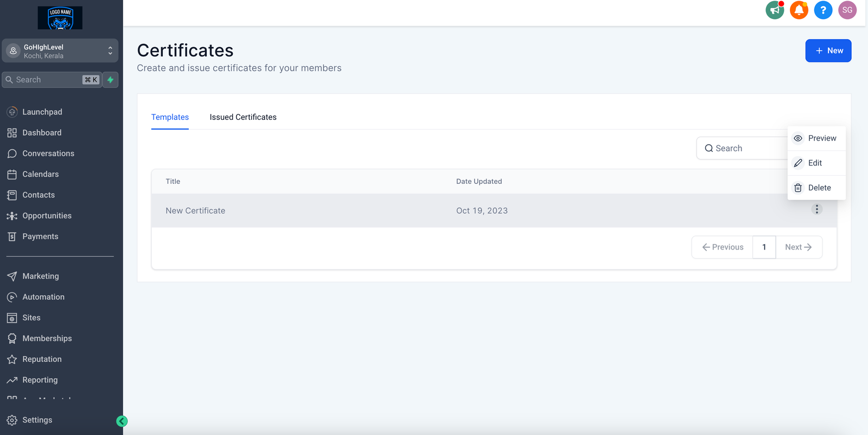Go to Opportunities in the sidebar
Screen dimensions: 868x435
[47, 216]
